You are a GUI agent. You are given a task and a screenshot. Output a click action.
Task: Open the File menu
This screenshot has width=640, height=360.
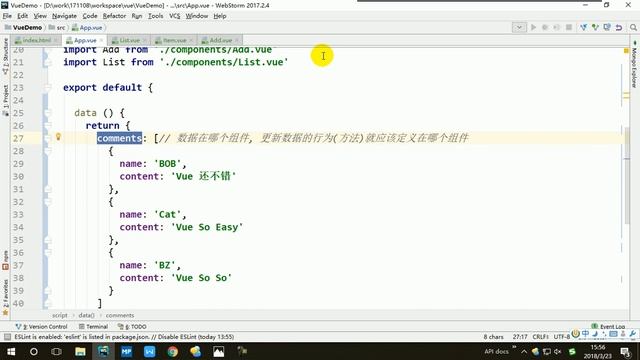(x=7, y=16)
